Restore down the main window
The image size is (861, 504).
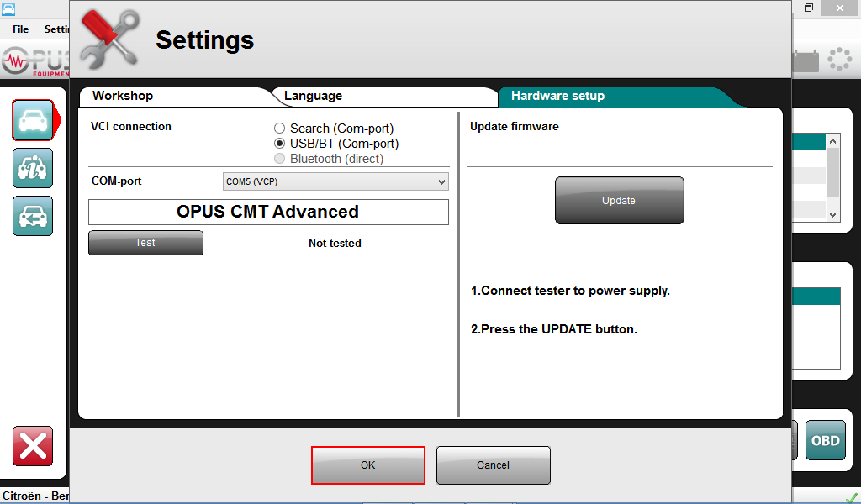tap(808, 8)
